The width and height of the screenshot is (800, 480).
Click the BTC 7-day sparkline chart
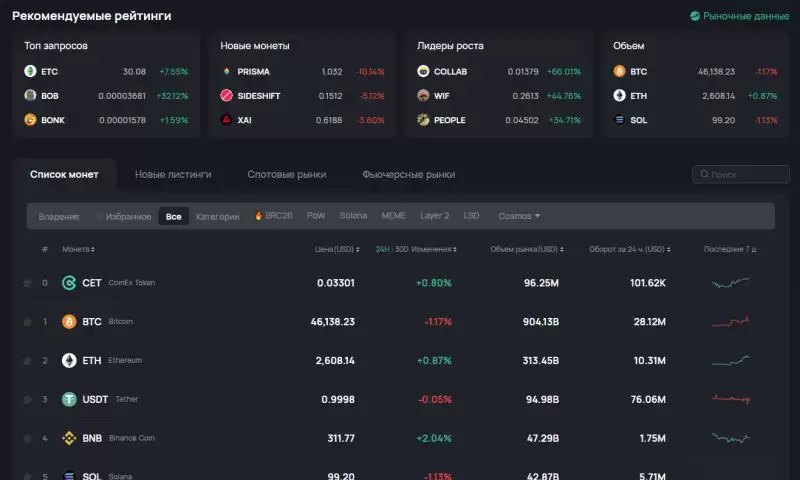(730, 322)
